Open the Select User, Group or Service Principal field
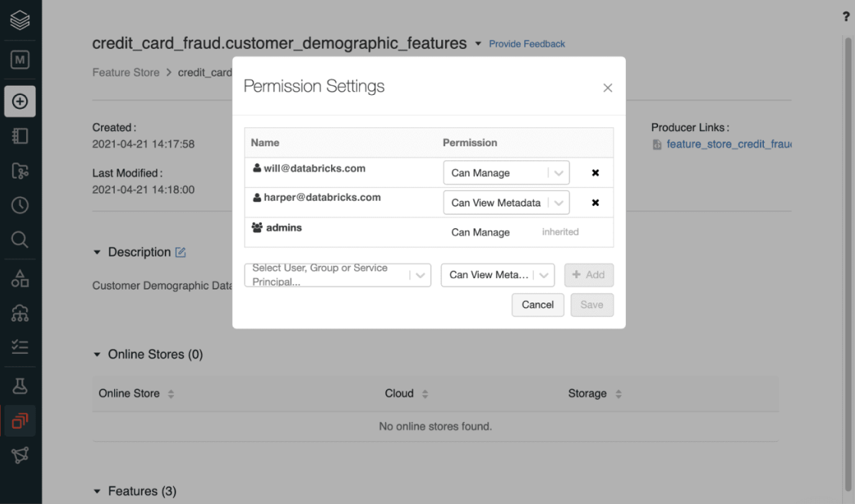The height and width of the screenshot is (504, 855). (337, 275)
